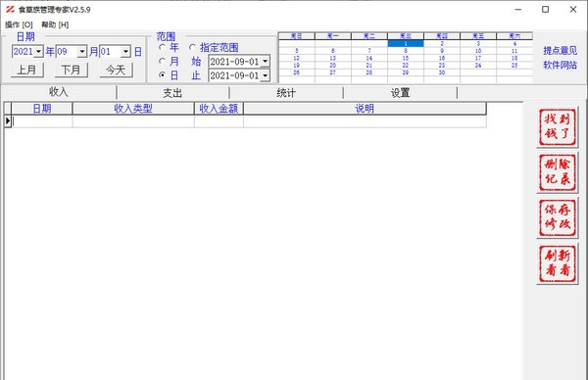Click the 刷新看看 red stamp button
Image resolution: width=588 pixels, height=380 pixels.
click(558, 263)
